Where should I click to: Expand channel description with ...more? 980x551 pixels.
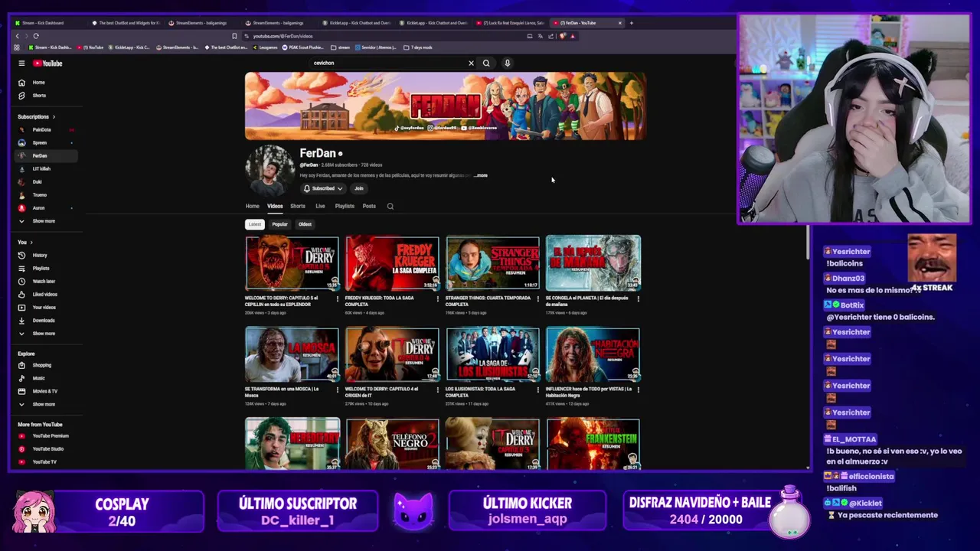(481, 175)
